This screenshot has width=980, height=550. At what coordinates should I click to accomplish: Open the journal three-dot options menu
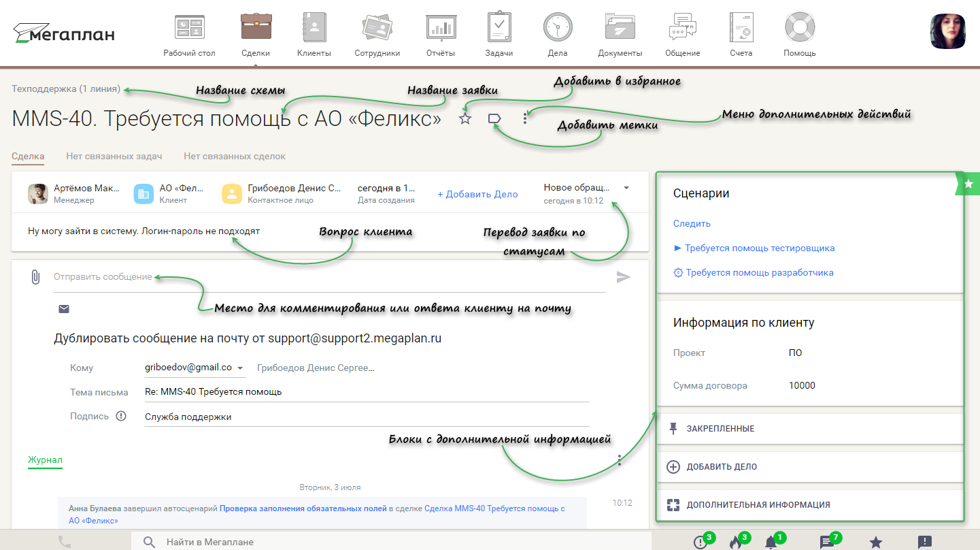pyautogui.click(x=620, y=460)
